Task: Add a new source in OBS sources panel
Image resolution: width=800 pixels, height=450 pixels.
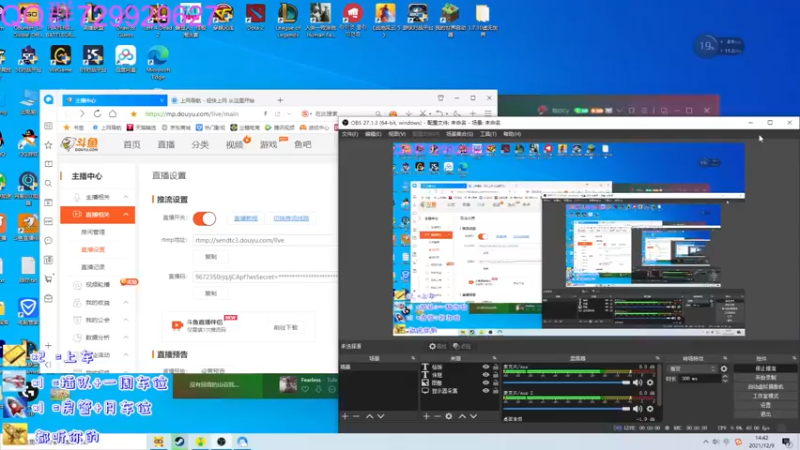Action: tap(426, 416)
